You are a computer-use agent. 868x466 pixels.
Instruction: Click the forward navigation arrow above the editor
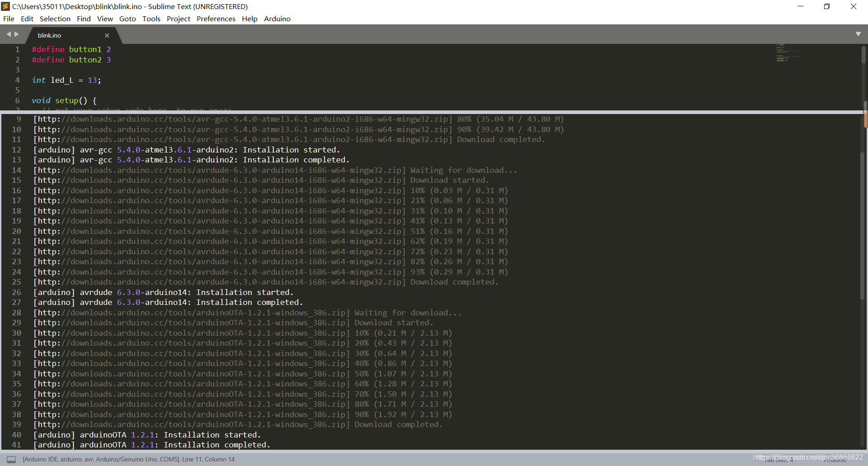[x=17, y=34]
